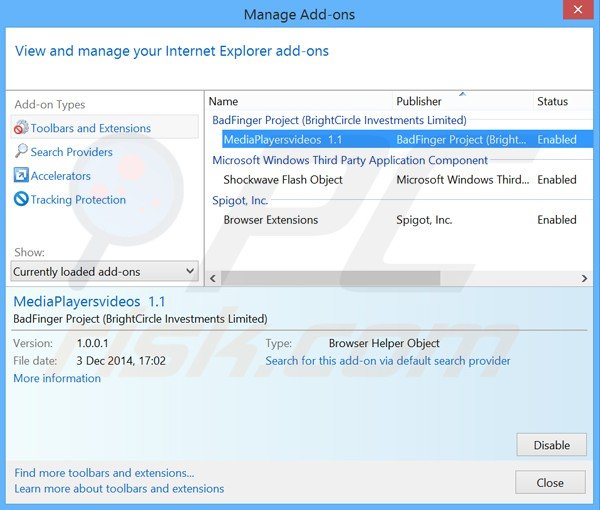Click the Microsoft Windows Third... publisher cell
This screenshot has width=600, height=510.
tap(463, 179)
